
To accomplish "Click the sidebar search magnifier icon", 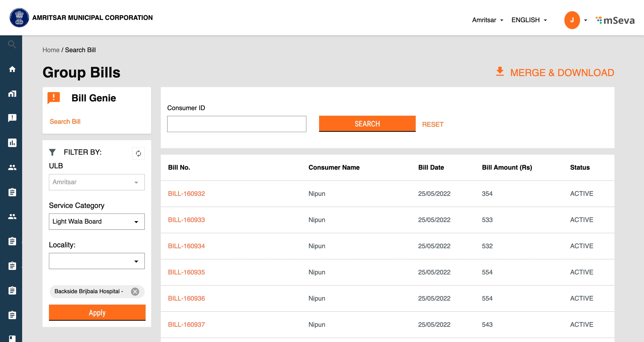I will coord(12,44).
